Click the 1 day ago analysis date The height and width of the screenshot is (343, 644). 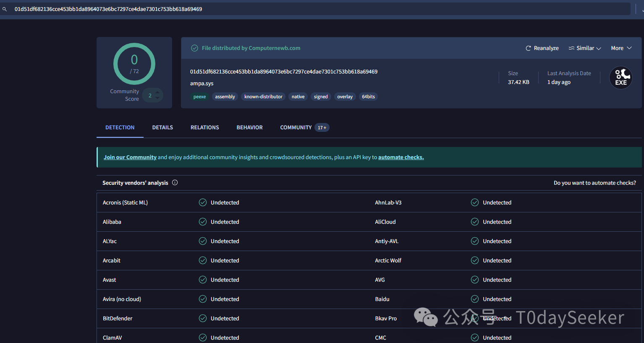click(x=559, y=82)
